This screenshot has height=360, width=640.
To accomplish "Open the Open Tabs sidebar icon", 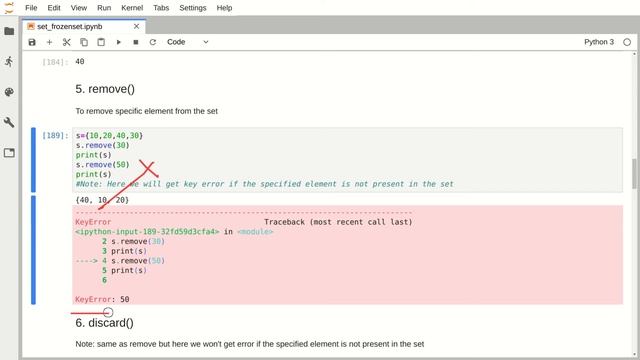I will click(9, 153).
